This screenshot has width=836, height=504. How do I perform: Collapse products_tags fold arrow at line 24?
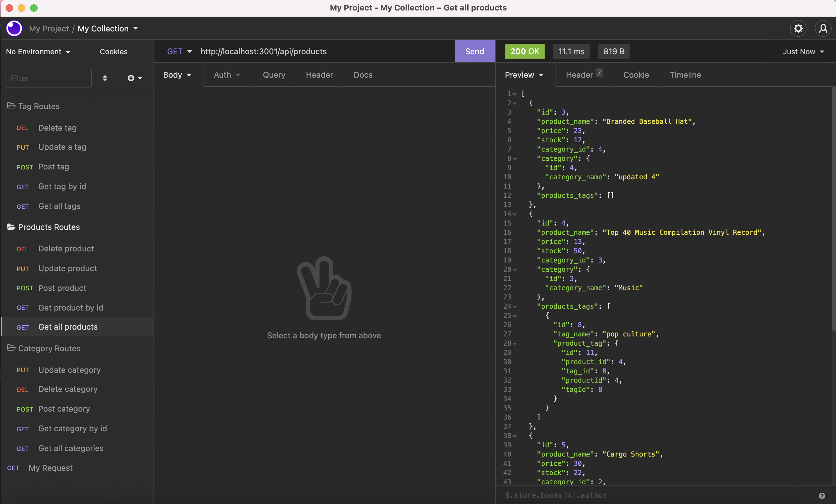(x=515, y=307)
